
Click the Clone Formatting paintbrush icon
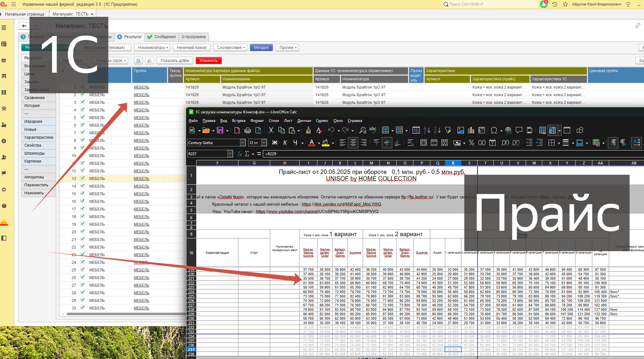308,130
